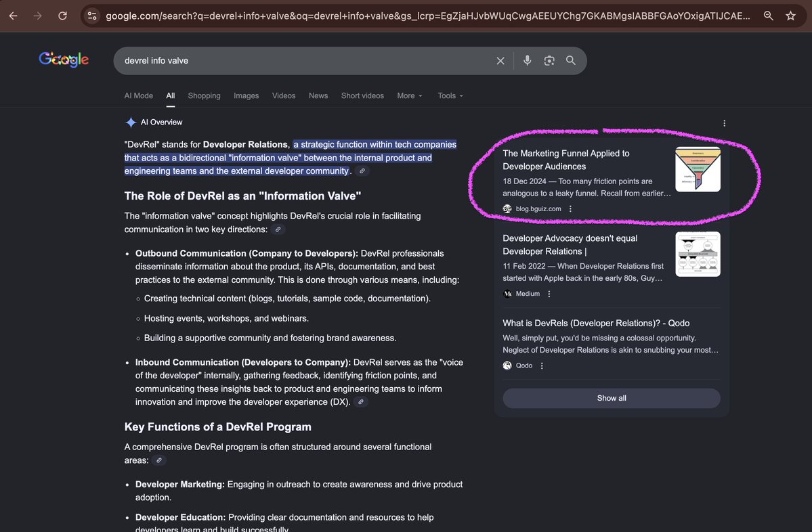Click the link chip after 'two key directions:'
Screen dimensions: 812x532
coord(278,229)
